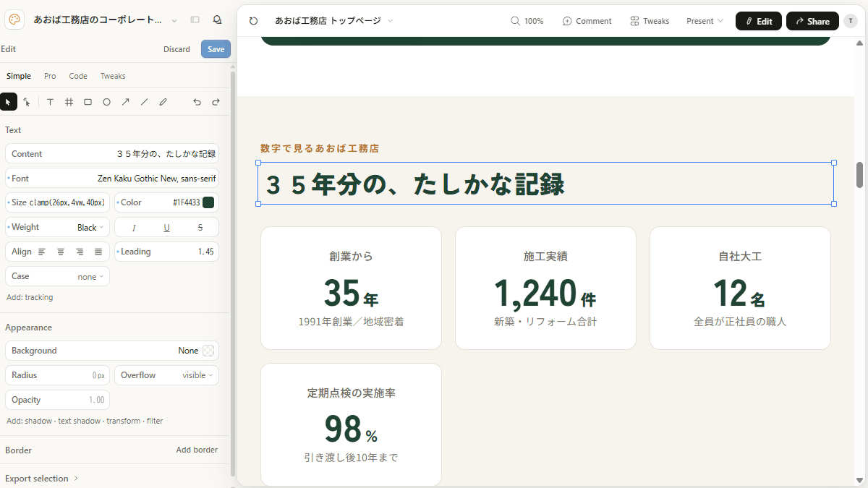Image resolution: width=868 pixels, height=488 pixels.
Task: Open the Case dropdown set to none
Action: pyautogui.click(x=58, y=276)
